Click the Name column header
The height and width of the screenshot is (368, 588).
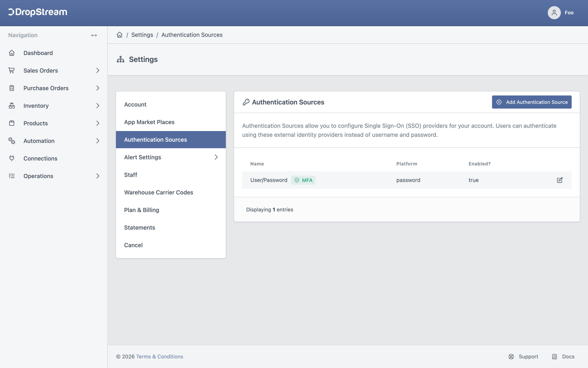(257, 164)
